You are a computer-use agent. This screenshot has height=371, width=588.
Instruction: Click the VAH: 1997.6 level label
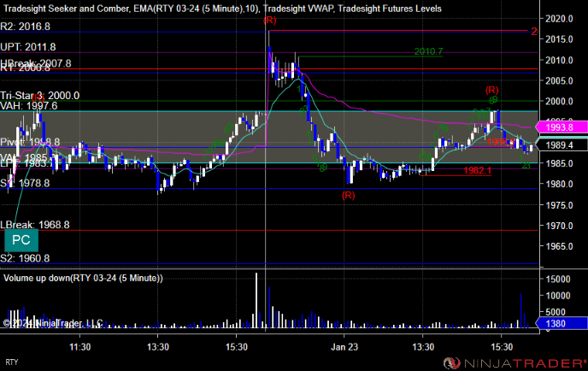[x=29, y=106]
